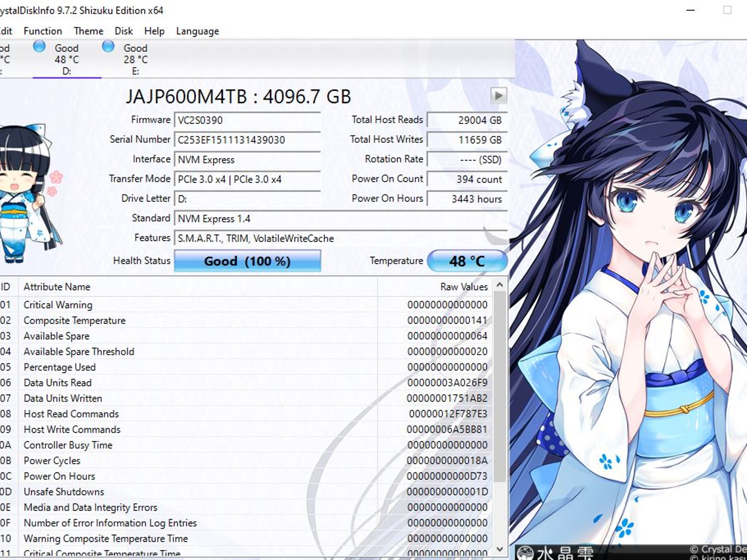Click the JAJP600M4TB drive model title

[238, 97]
